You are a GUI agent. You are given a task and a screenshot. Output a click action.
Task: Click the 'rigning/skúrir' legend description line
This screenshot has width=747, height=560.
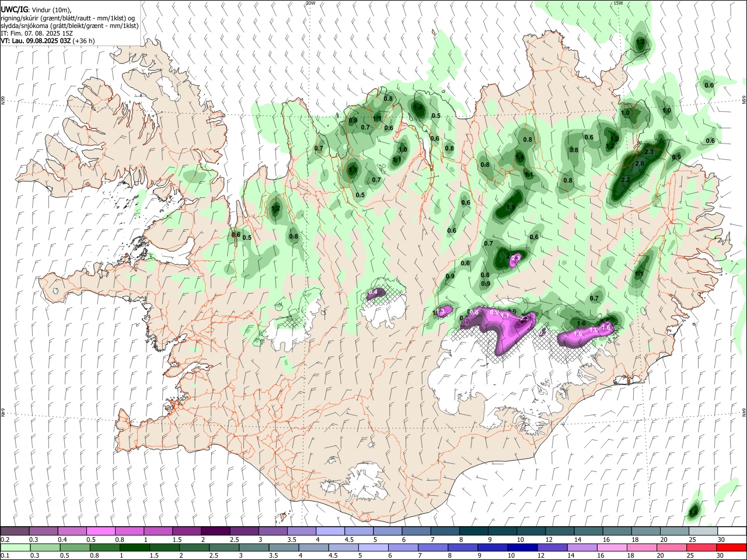(x=68, y=17)
